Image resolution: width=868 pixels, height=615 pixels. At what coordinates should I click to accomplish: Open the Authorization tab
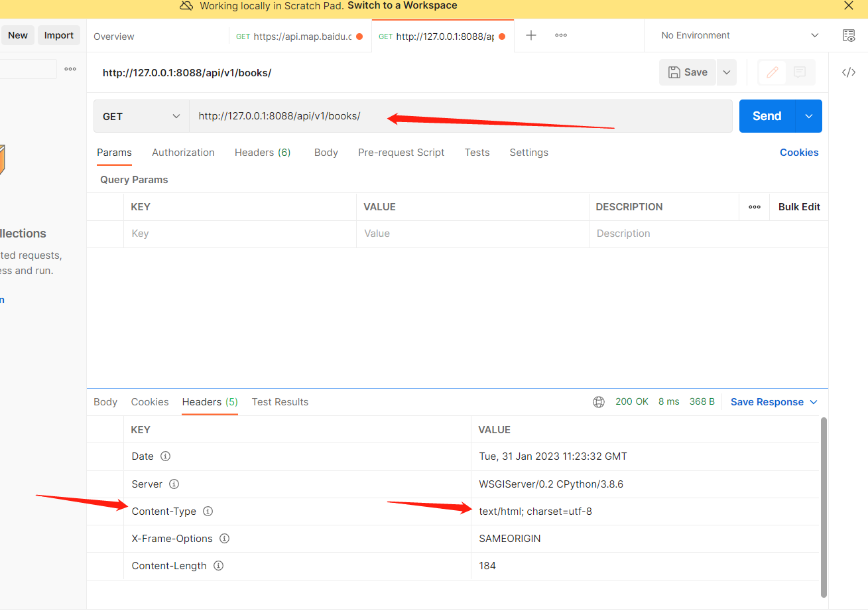(x=183, y=153)
